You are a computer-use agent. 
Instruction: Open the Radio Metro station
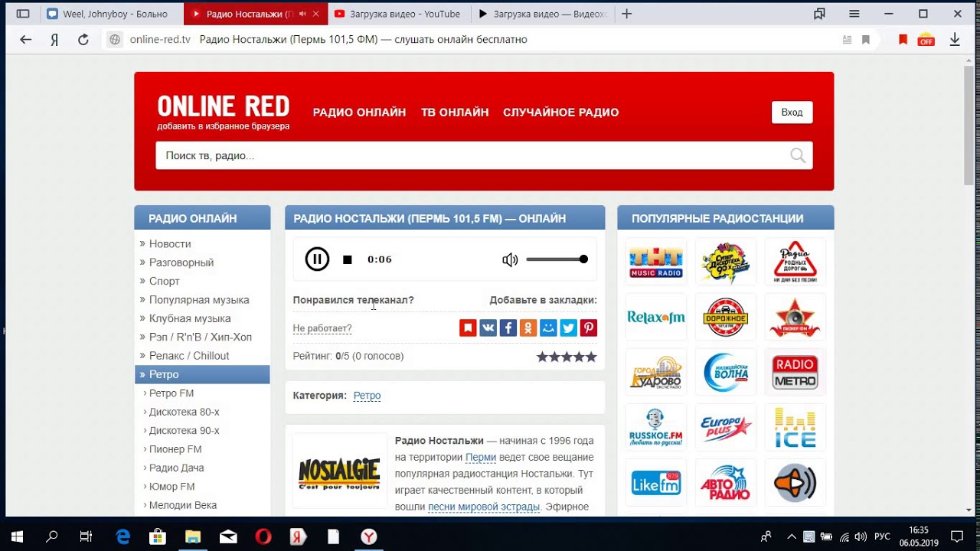coord(795,373)
